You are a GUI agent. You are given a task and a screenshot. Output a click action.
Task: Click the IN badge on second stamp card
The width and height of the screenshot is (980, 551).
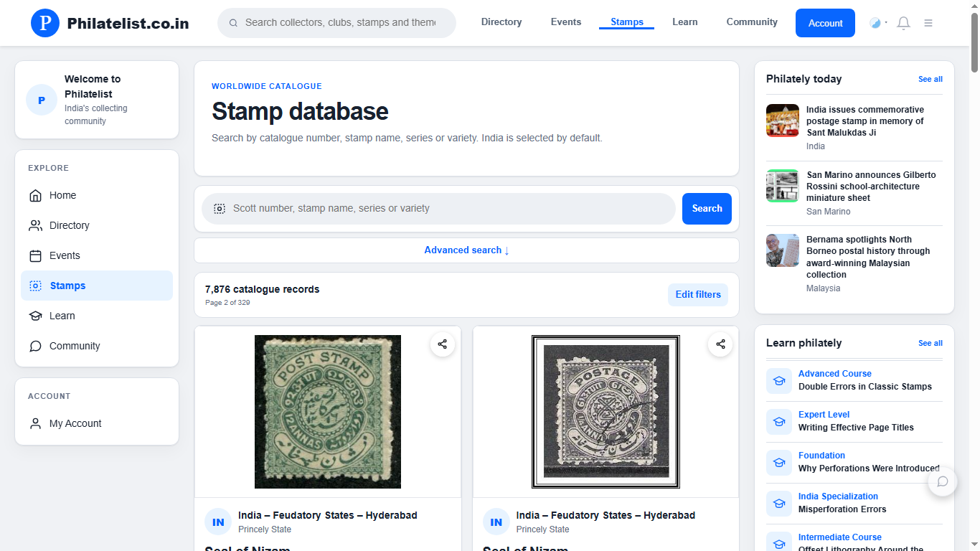point(496,522)
